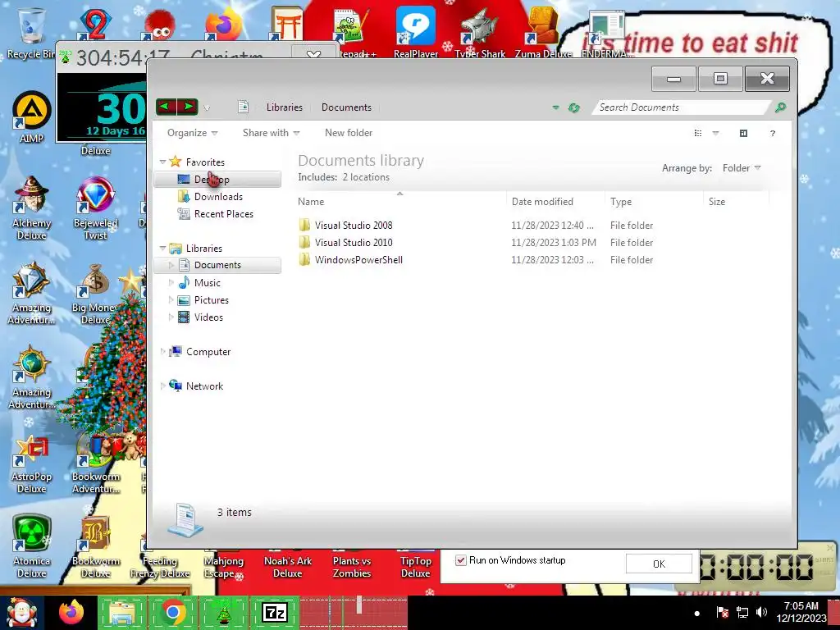Image resolution: width=840 pixels, height=630 pixels.
Task: Open Downloads under Favorites
Action: pyautogui.click(x=218, y=197)
